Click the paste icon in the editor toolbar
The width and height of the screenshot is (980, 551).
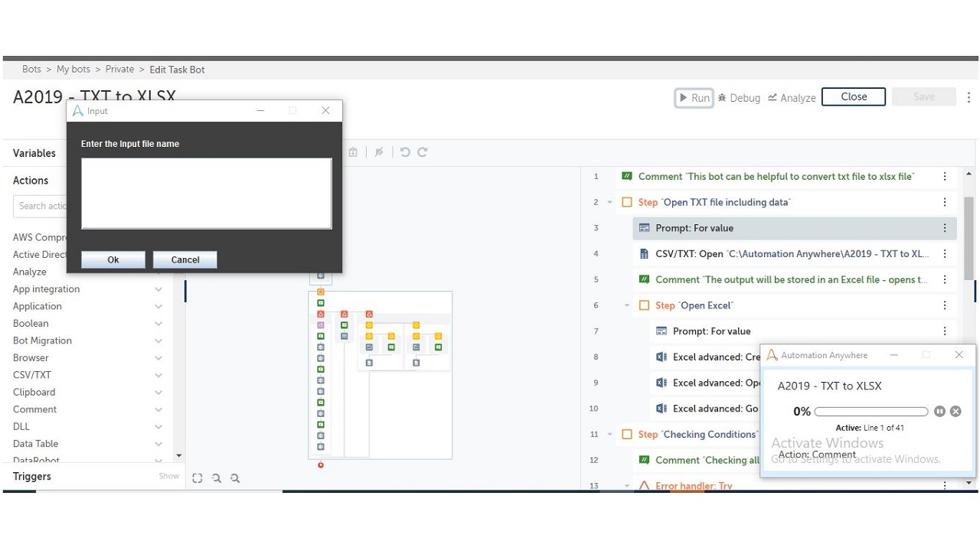pyautogui.click(x=353, y=152)
